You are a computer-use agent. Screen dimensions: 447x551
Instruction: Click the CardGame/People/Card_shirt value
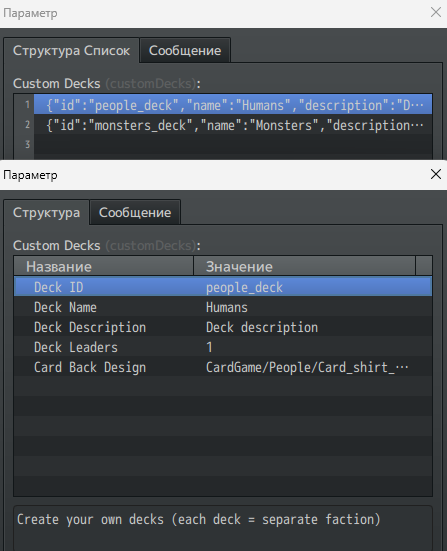coord(307,367)
